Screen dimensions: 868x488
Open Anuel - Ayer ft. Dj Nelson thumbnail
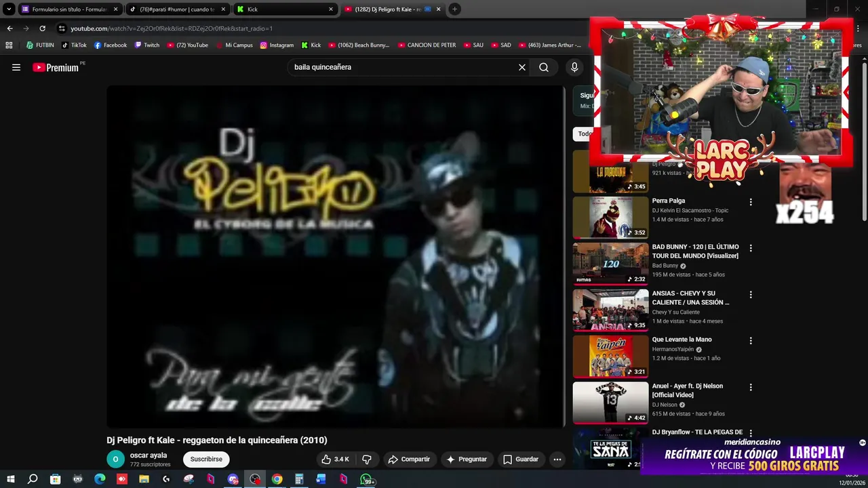click(x=610, y=403)
